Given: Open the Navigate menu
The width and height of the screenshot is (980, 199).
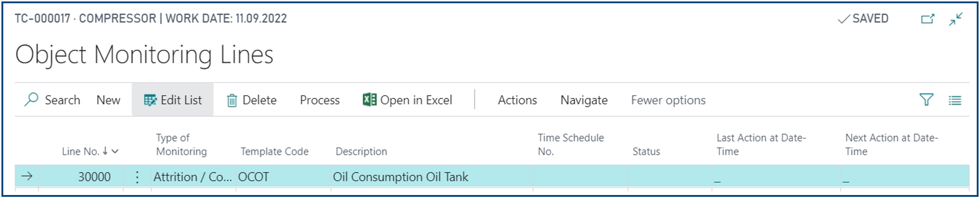Looking at the screenshot, I should (x=584, y=100).
